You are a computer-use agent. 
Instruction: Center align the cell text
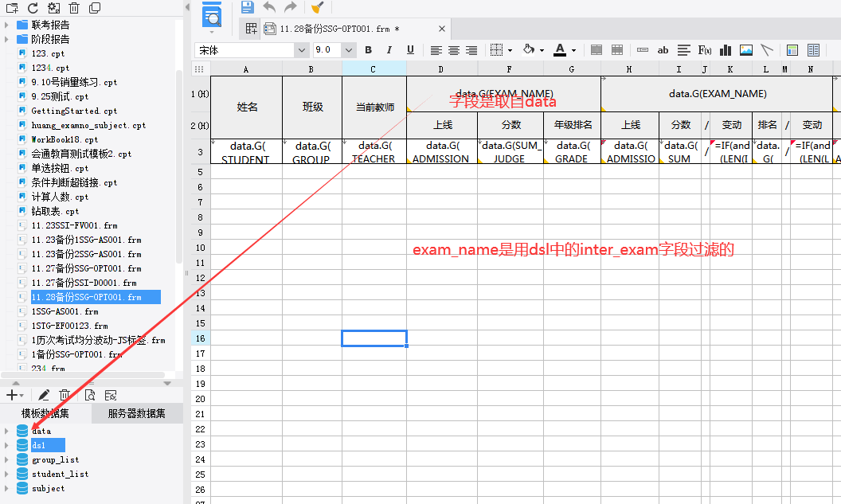[454, 50]
